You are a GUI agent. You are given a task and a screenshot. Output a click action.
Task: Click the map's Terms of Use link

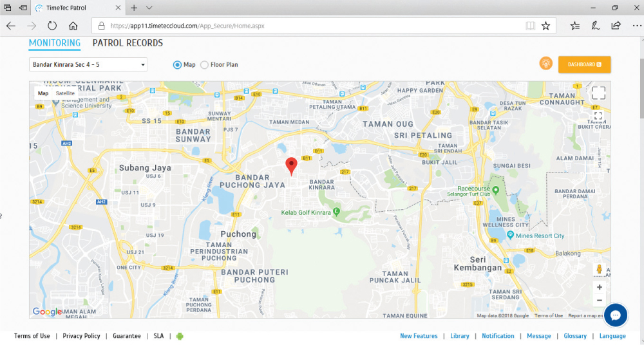tap(549, 315)
